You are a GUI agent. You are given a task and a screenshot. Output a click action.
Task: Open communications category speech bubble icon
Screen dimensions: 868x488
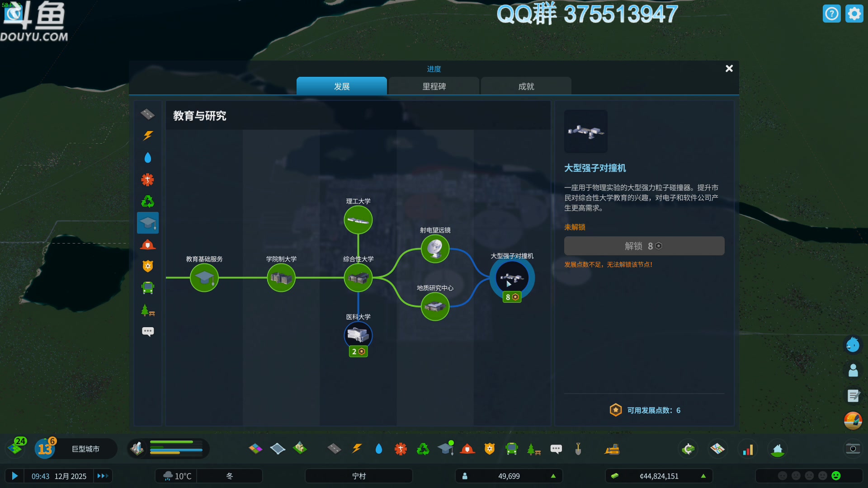pyautogui.click(x=148, y=332)
